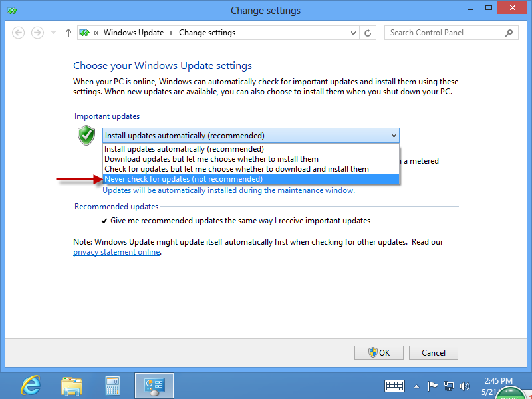Click the search magnifier icon
Viewport: 532px width, 399px height.
click(x=509, y=33)
